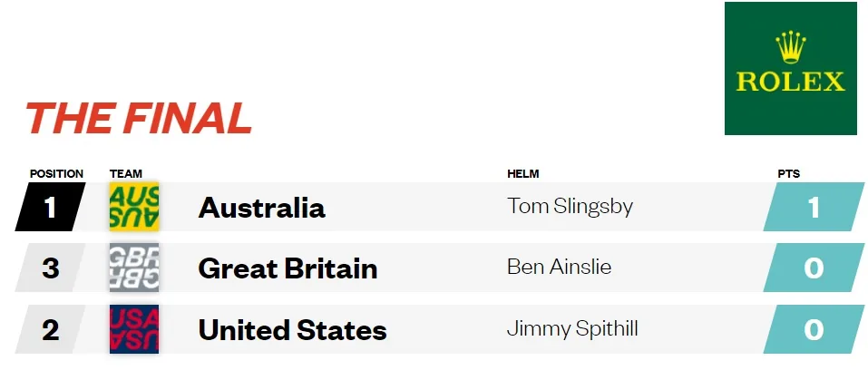Viewport: 868px width, 380px height.
Task: Click the Australia AUS team flag icon
Action: 134,207
